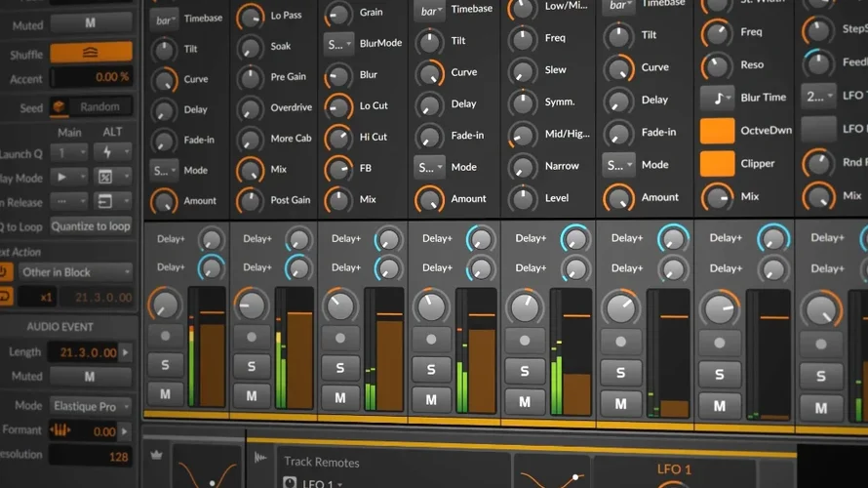Screen dimensions: 868x488
Task: Click the Hi Cut knob
Action: pos(338,138)
